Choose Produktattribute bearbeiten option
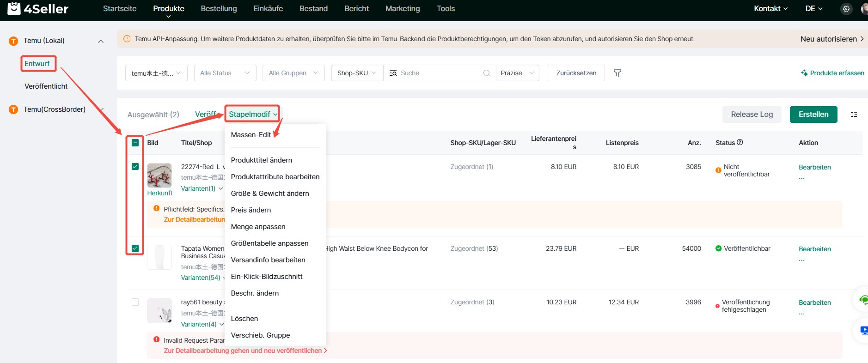Viewport: 868px width, 363px height. tap(275, 177)
